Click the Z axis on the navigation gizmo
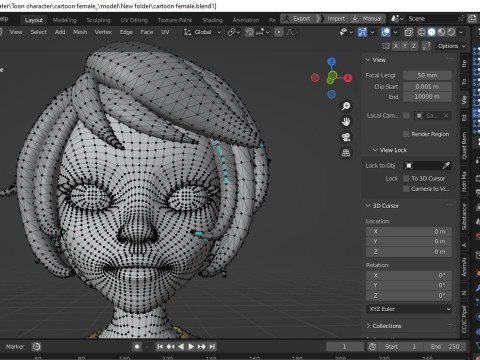This screenshot has width=480, height=360. (x=331, y=62)
